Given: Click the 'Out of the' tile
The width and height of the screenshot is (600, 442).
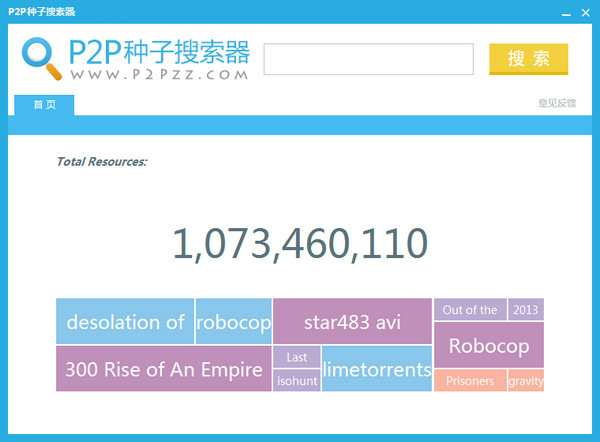Looking at the screenshot, I should [x=470, y=310].
